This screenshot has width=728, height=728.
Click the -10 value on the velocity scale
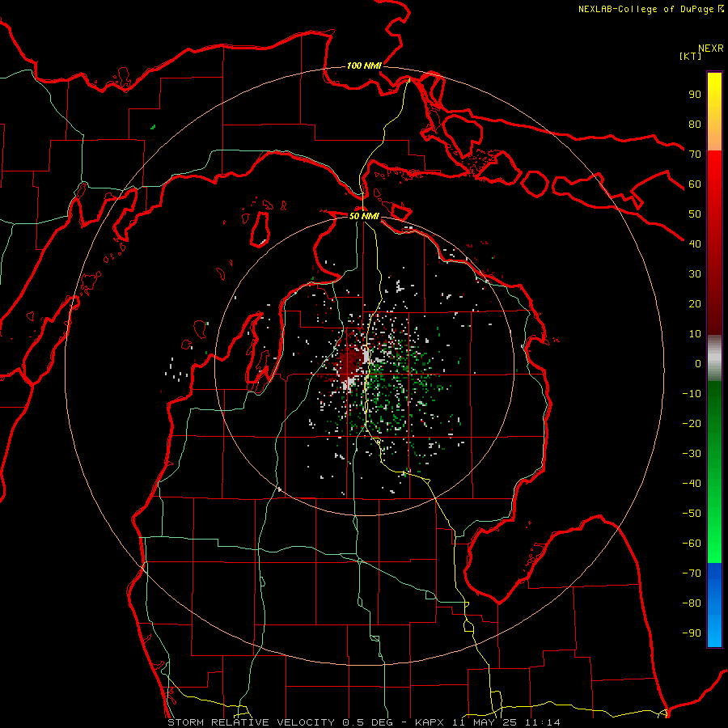(x=692, y=394)
